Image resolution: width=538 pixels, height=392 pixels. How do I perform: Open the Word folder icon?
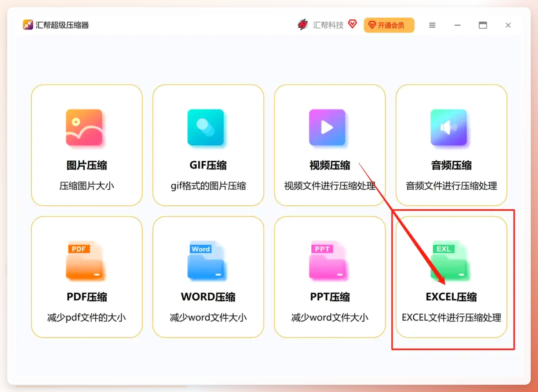click(x=206, y=261)
